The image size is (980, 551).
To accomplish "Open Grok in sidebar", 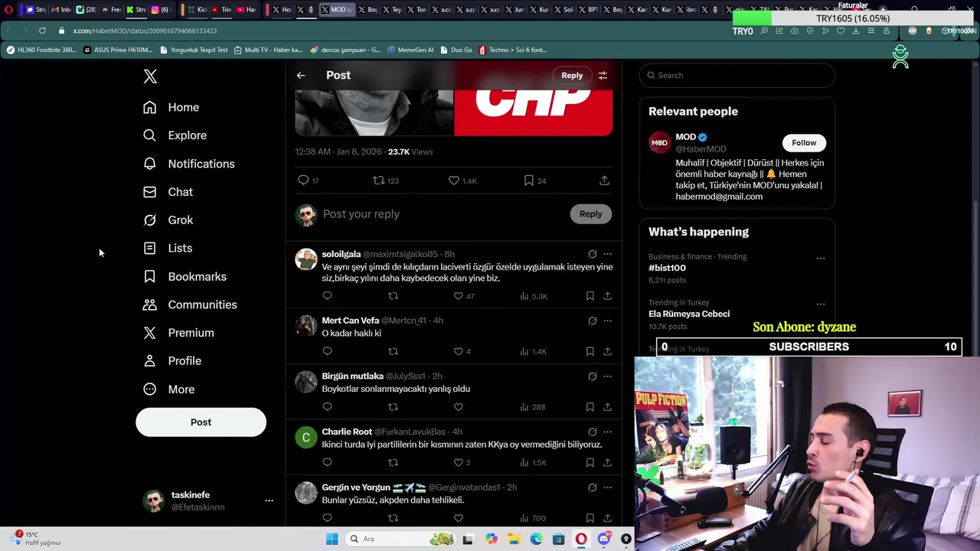I will point(168,220).
